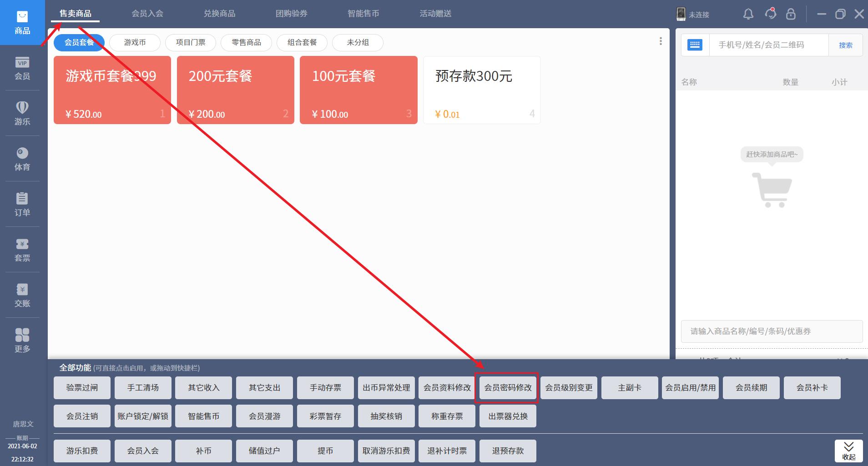Select the 游戏币 category filter

coord(135,43)
